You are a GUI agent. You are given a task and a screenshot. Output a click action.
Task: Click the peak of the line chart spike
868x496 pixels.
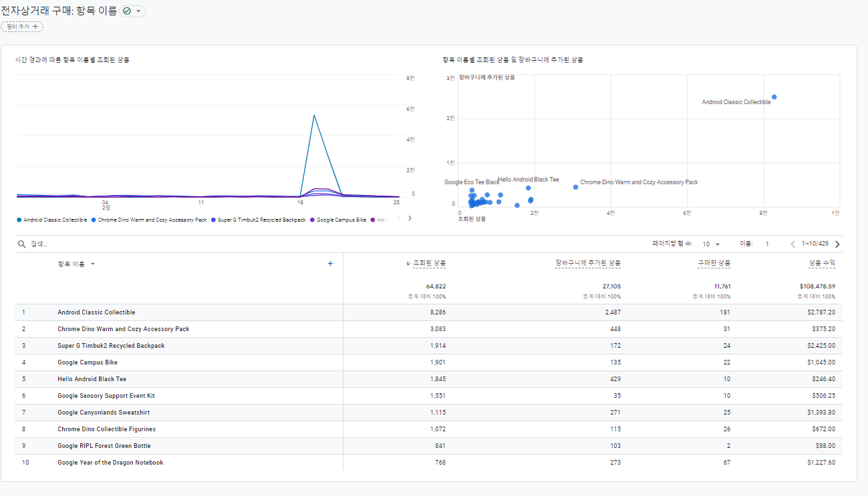tap(314, 115)
